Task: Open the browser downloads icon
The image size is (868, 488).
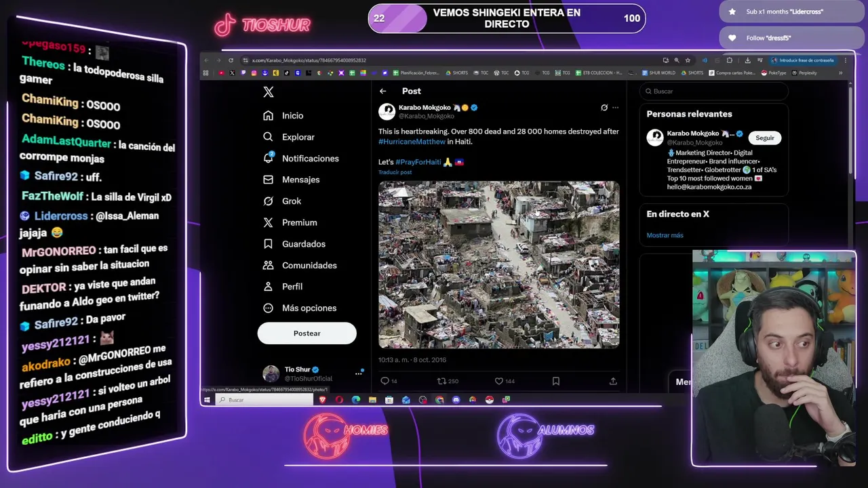Action: coord(747,60)
